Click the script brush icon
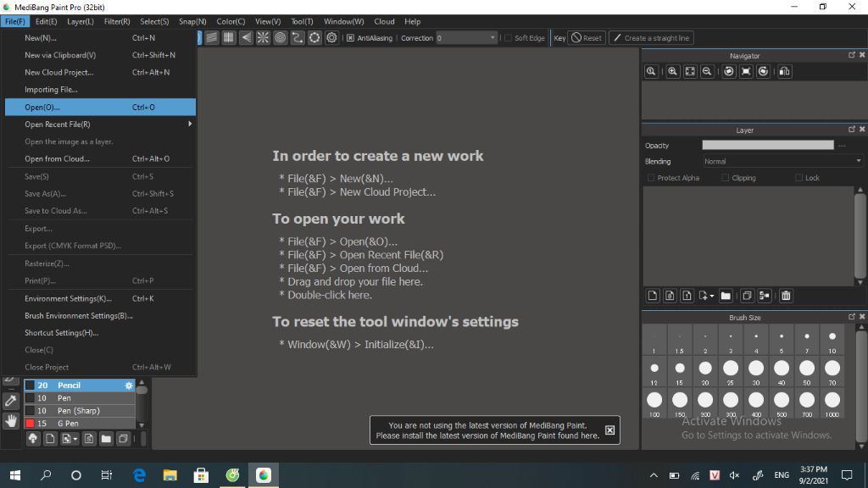This screenshot has height=488, width=868. [89, 439]
